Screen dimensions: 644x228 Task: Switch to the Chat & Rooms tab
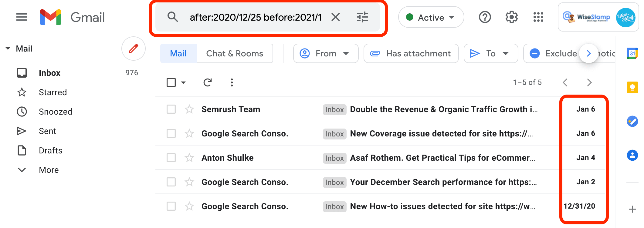(x=235, y=54)
